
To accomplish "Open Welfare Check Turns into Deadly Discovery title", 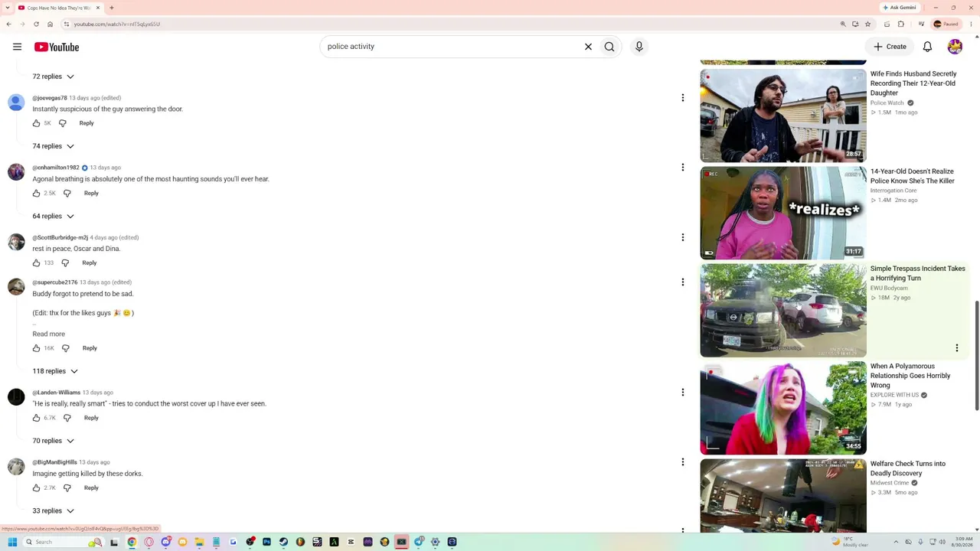I will tap(908, 468).
